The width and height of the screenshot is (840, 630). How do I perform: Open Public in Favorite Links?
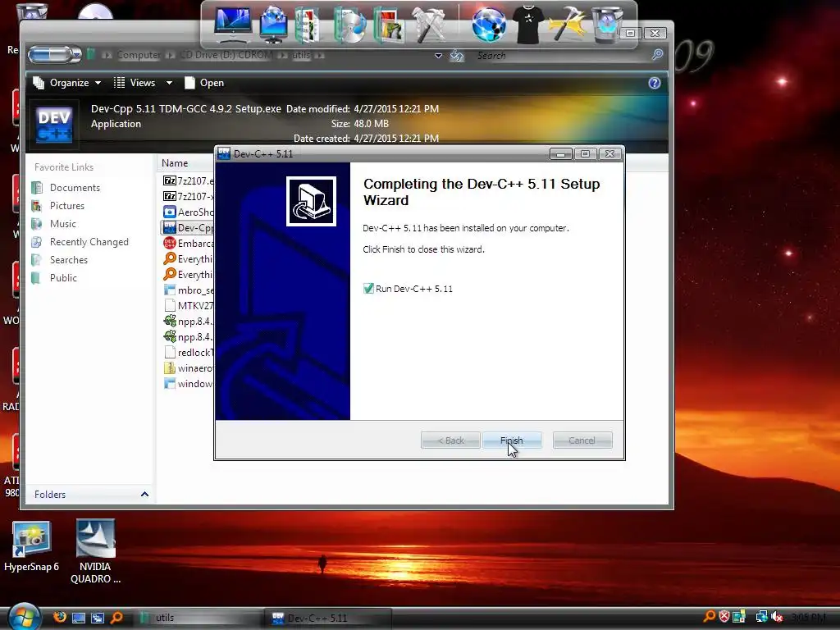(x=63, y=278)
